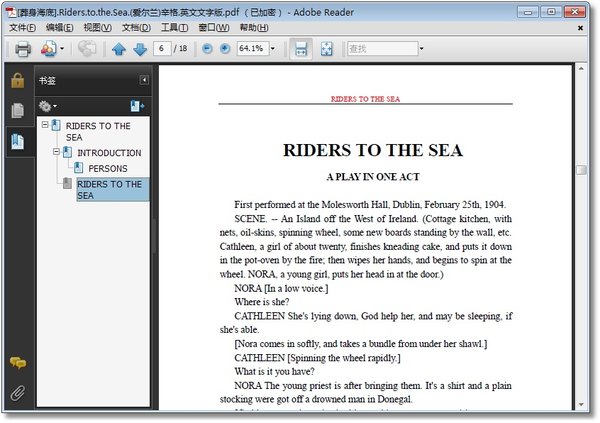
Task: Select the PERSONS bookmark
Action: (x=108, y=168)
